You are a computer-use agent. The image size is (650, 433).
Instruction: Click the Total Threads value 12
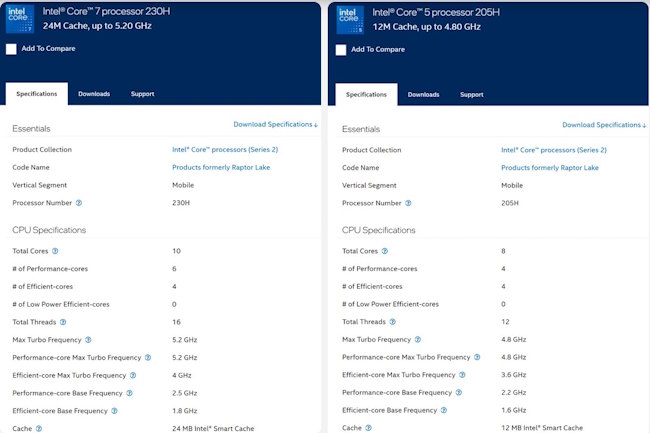pos(505,322)
